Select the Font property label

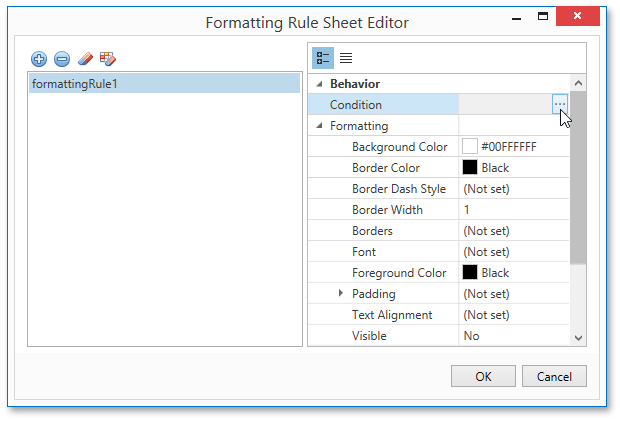364,252
